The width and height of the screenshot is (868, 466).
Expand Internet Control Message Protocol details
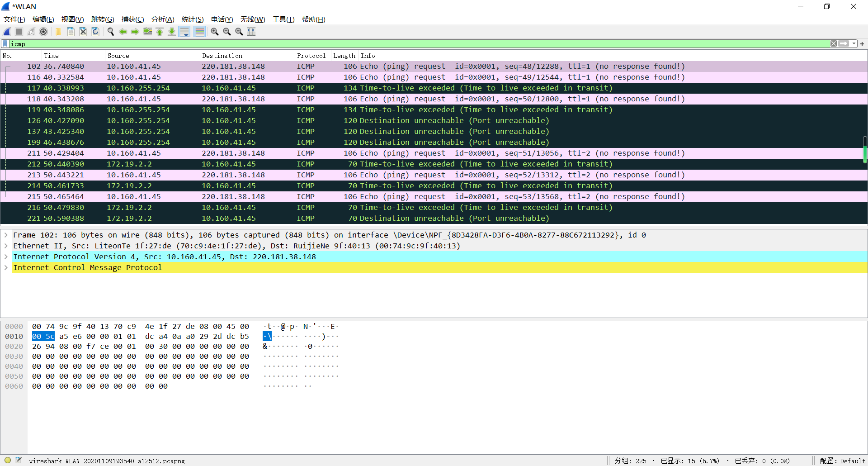6,268
